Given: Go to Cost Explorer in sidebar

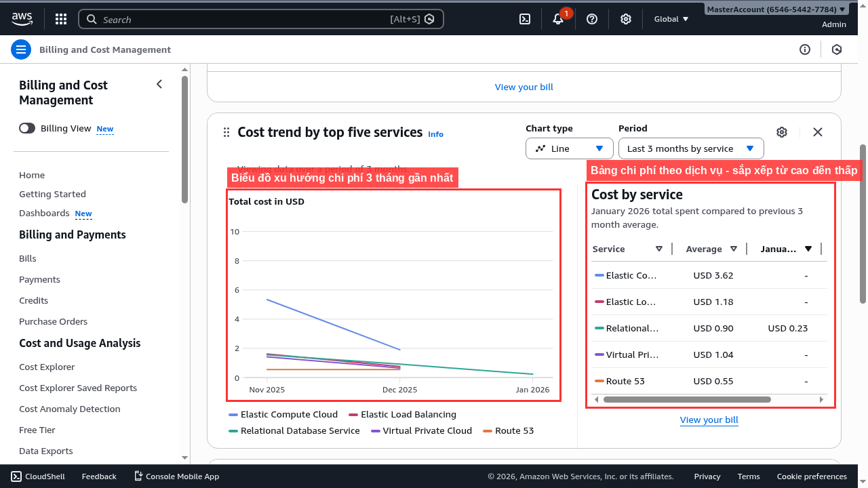Looking at the screenshot, I should tap(47, 367).
